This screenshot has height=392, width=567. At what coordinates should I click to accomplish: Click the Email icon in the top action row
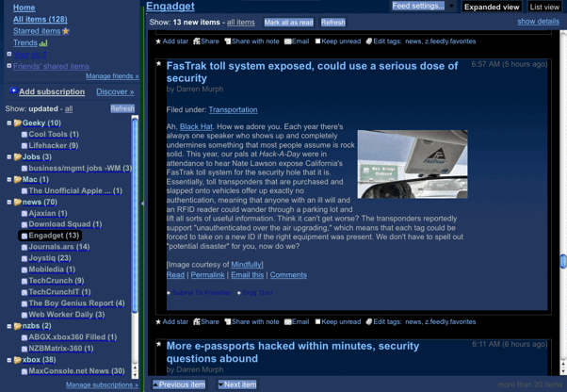click(x=288, y=41)
